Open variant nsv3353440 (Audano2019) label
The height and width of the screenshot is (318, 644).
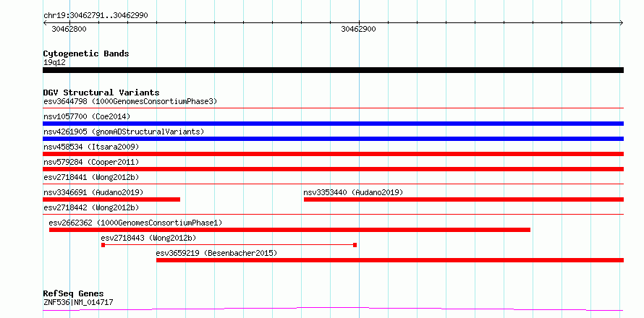point(353,192)
